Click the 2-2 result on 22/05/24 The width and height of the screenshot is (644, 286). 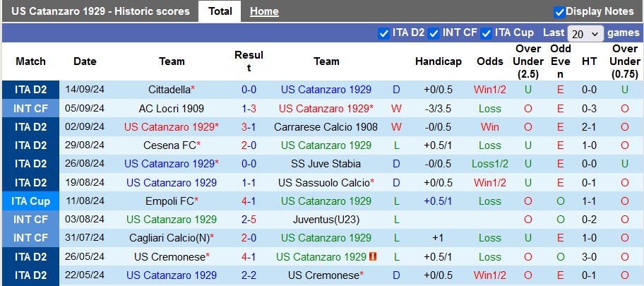pos(249,275)
